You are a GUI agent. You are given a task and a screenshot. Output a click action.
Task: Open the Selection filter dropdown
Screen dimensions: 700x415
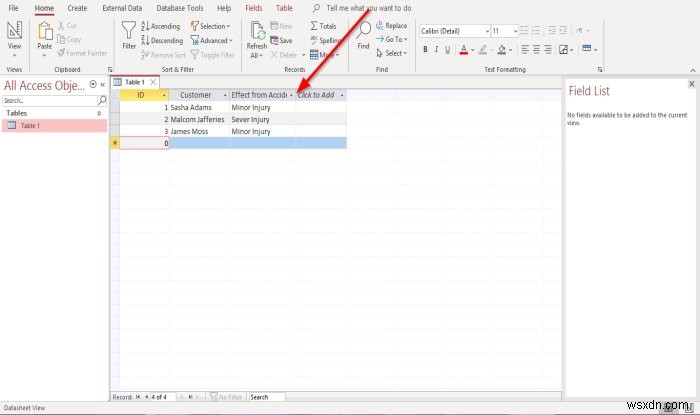click(210, 26)
